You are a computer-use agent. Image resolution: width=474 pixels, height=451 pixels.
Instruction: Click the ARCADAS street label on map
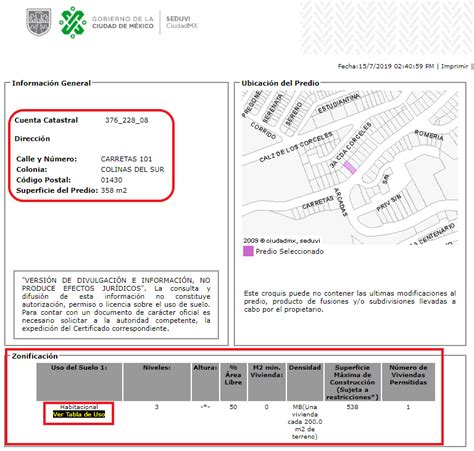341,202
